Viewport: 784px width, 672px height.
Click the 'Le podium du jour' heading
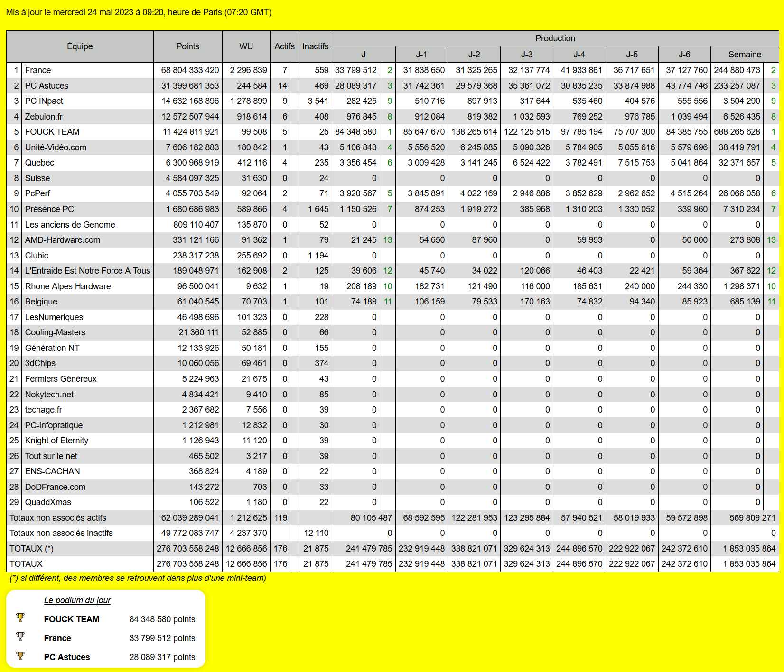[x=77, y=600]
